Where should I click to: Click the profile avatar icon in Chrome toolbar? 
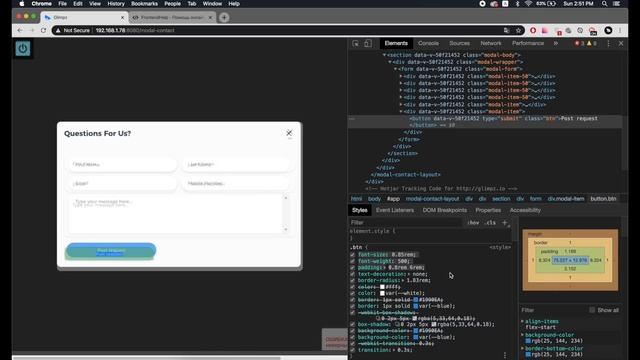point(608,30)
